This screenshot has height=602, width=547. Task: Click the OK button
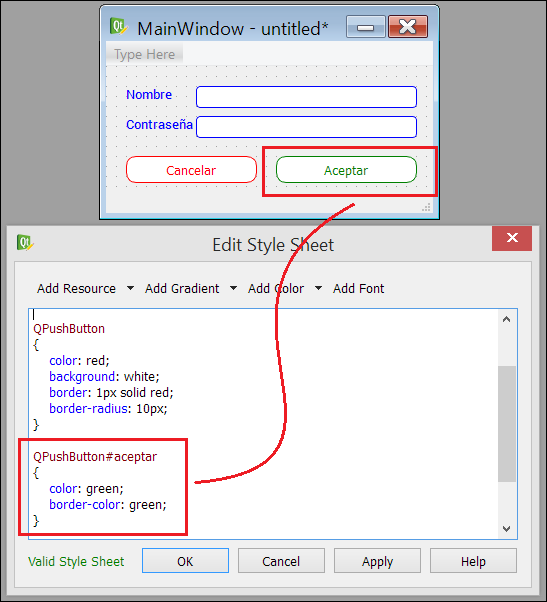[x=185, y=561]
